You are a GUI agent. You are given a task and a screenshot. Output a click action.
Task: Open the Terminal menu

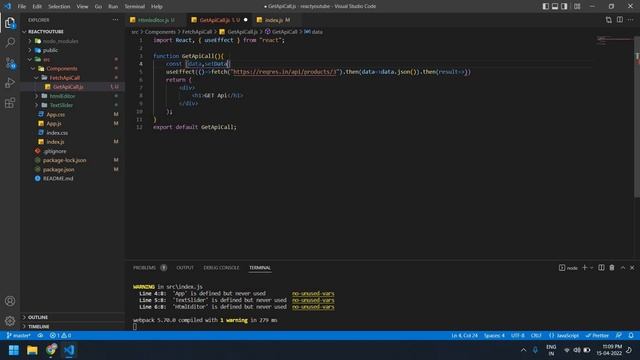(135, 7)
